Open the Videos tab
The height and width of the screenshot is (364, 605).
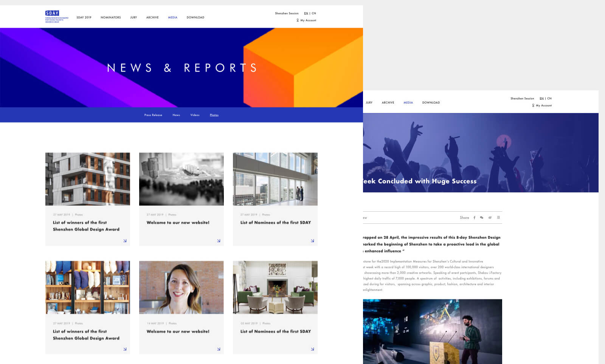tap(195, 115)
